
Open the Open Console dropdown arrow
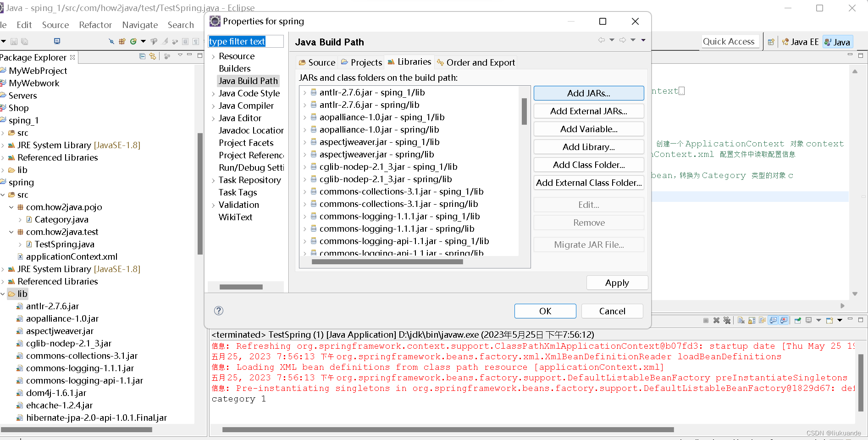click(840, 320)
